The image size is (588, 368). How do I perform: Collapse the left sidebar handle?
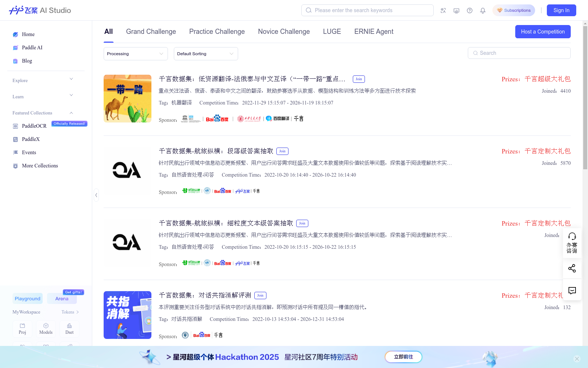pos(96,195)
